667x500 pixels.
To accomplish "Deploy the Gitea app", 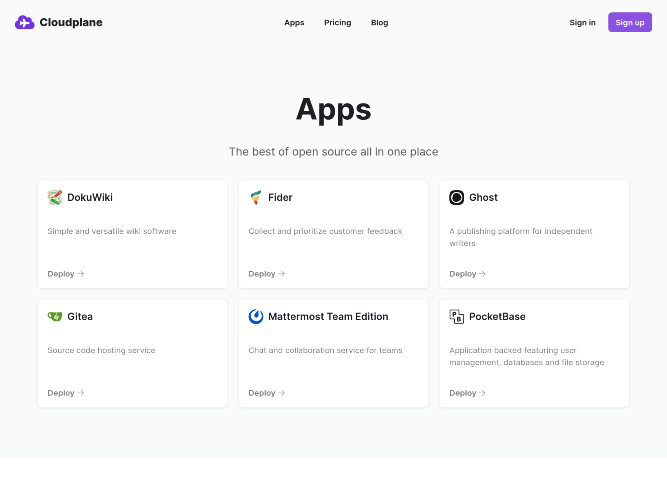I will coord(66,393).
